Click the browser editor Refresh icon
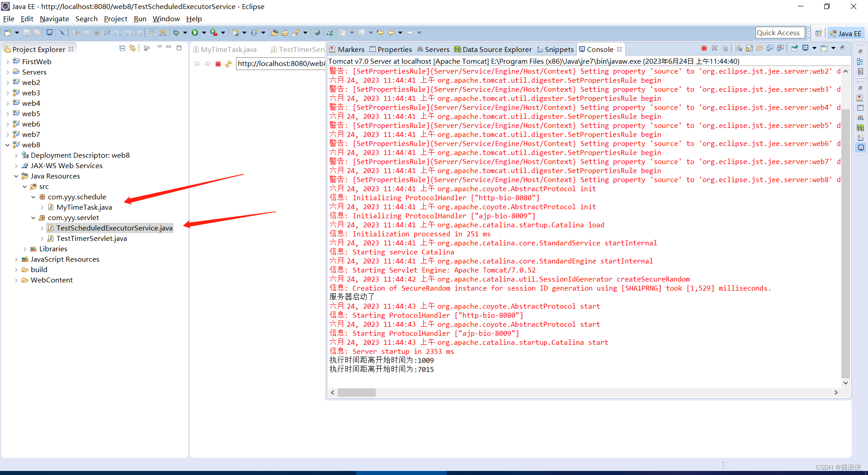The width and height of the screenshot is (868, 475). (228, 64)
